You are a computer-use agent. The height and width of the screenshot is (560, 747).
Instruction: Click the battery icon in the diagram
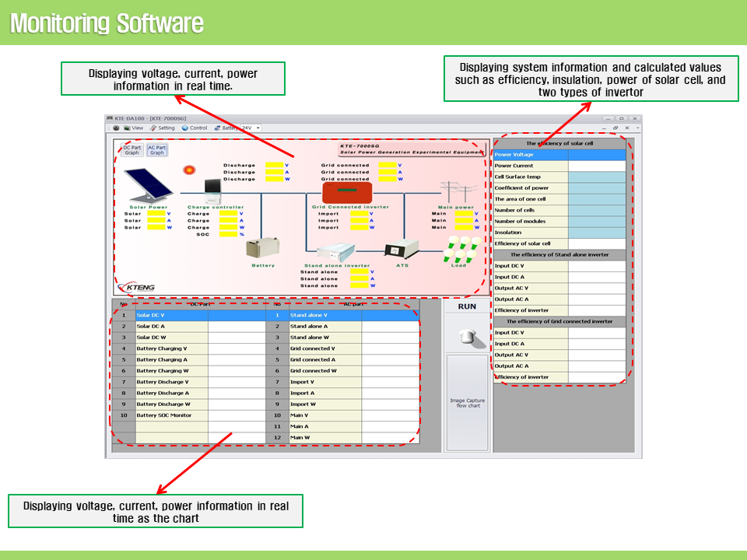coord(261,248)
